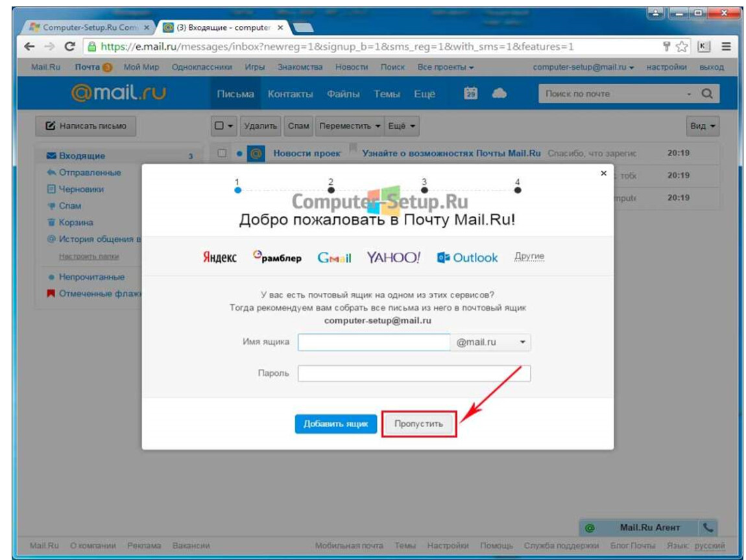Toggle unread dot on Новости проекта message
This screenshot has width=746, height=560.
point(239,154)
